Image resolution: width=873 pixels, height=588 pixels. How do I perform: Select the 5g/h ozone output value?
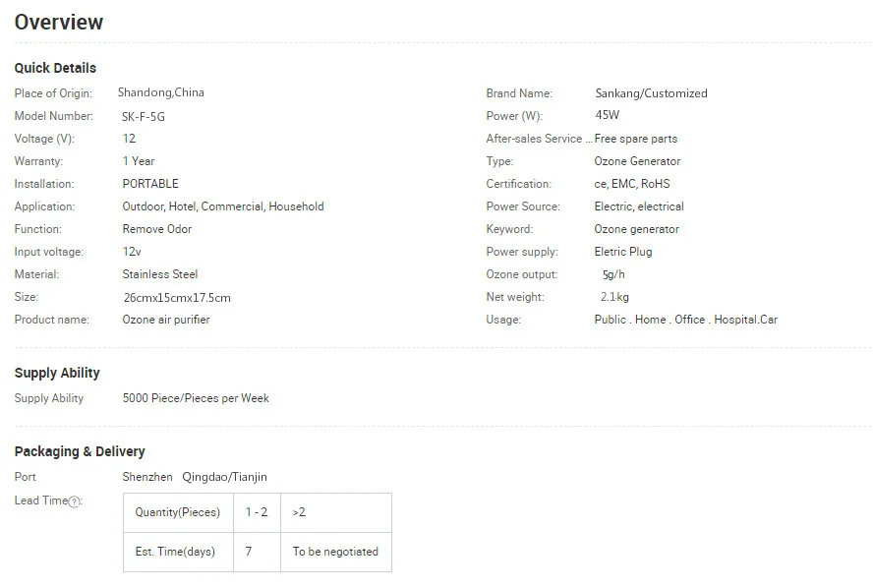(x=613, y=274)
